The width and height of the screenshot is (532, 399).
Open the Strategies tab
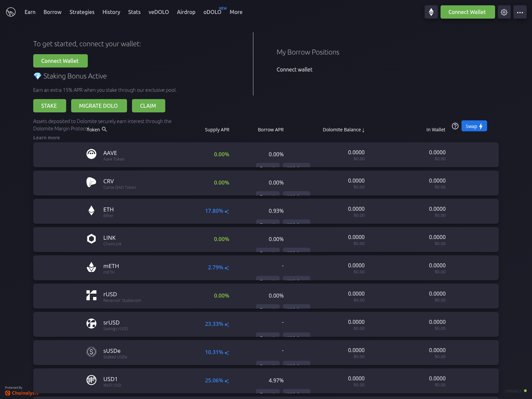(x=82, y=12)
